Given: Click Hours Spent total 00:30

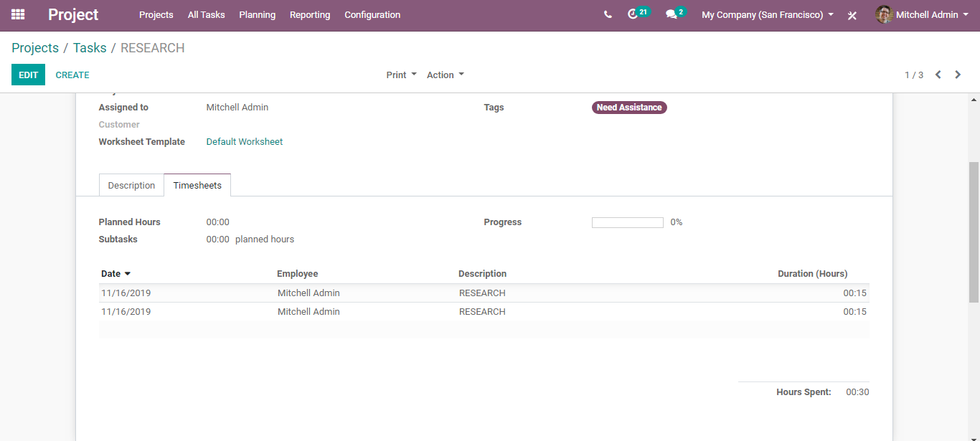Looking at the screenshot, I should pyautogui.click(x=857, y=392).
